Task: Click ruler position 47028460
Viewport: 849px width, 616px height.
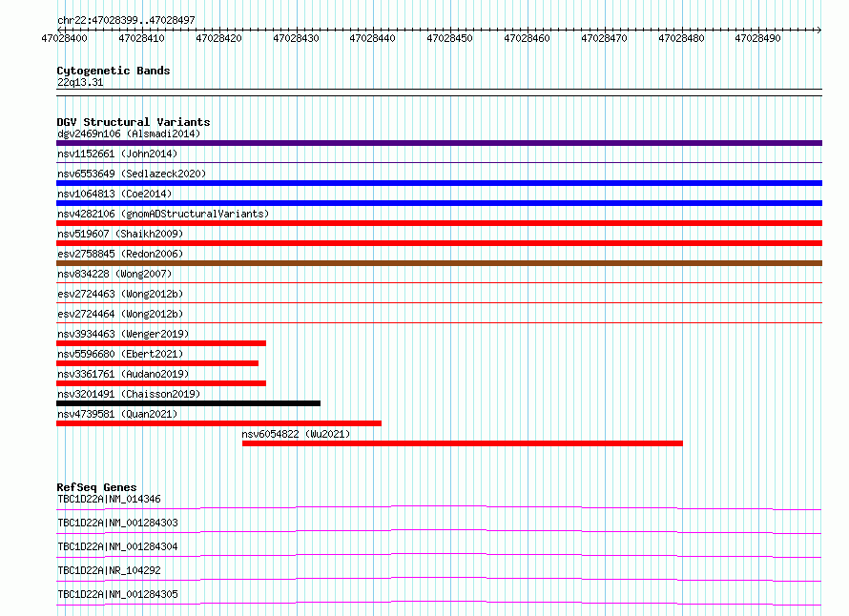Action: [527, 38]
